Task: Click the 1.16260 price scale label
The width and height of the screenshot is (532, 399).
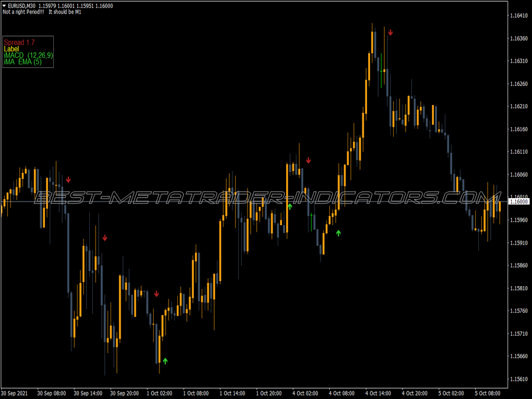Action: click(x=519, y=84)
